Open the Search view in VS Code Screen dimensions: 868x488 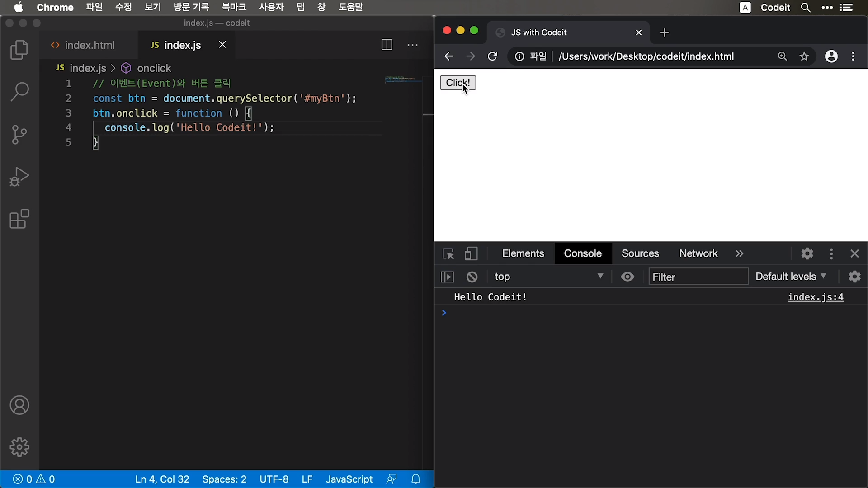pyautogui.click(x=19, y=92)
